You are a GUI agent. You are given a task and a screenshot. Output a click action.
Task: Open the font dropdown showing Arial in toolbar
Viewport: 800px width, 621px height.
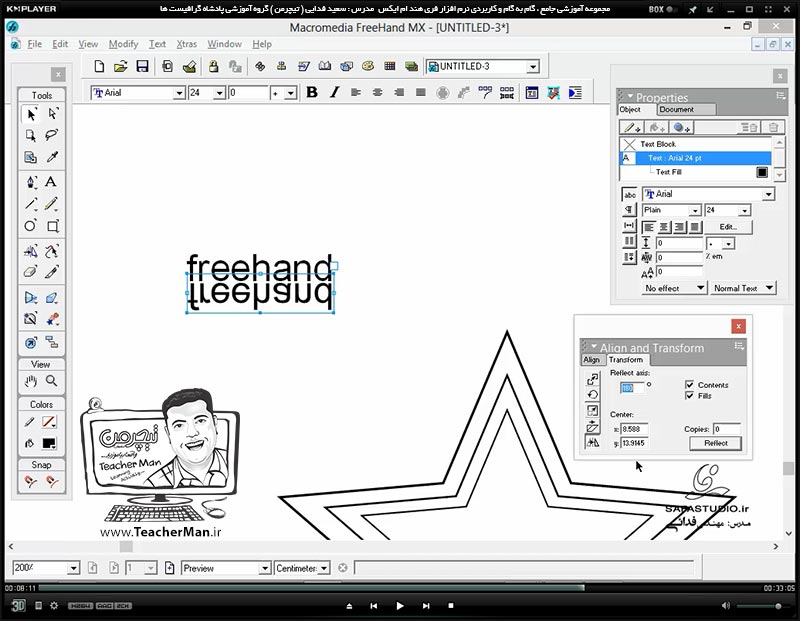point(179,93)
